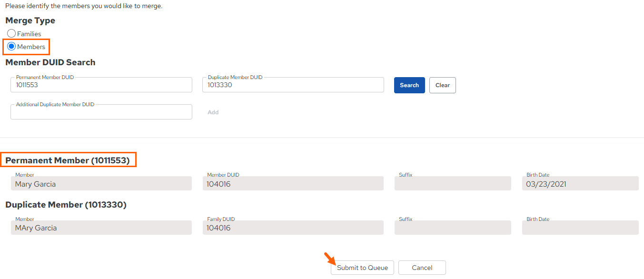Select the Members merge type radio button
This screenshot has width=644, height=279.
[11, 47]
